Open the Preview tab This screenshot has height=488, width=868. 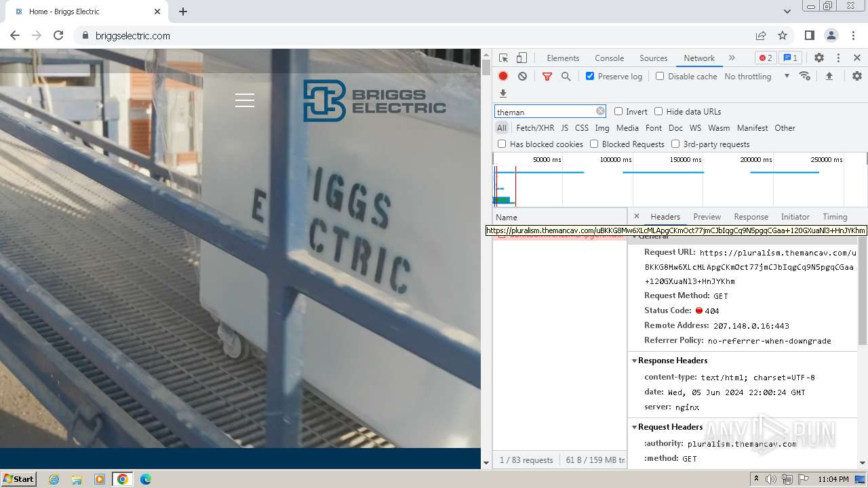(707, 216)
